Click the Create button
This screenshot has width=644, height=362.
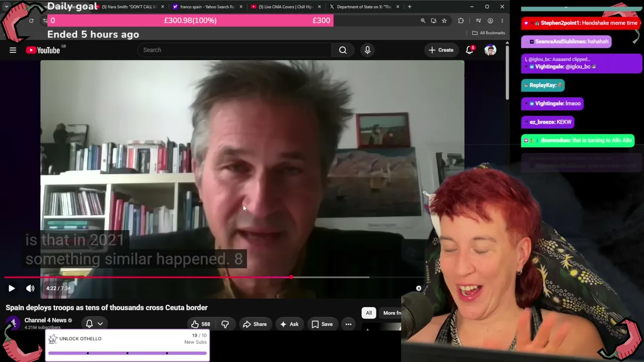441,50
